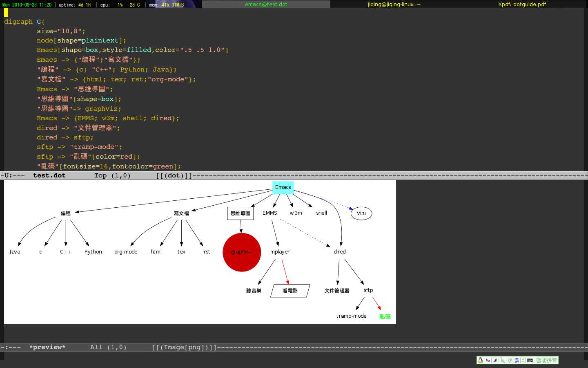Click the line with C++; Python; Java
The width and height of the screenshot is (588, 368).
(107, 70)
